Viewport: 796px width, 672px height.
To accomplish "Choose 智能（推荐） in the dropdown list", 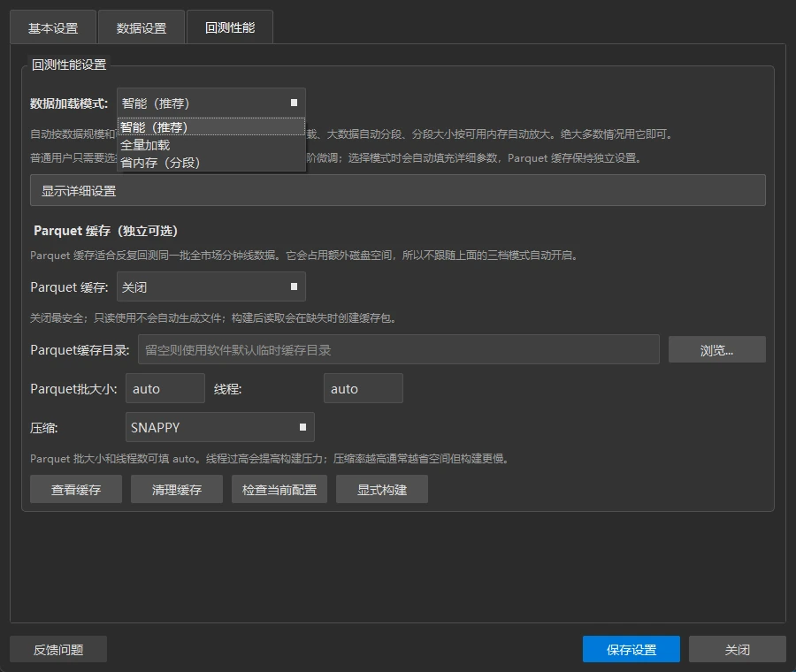I will tap(211, 127).
